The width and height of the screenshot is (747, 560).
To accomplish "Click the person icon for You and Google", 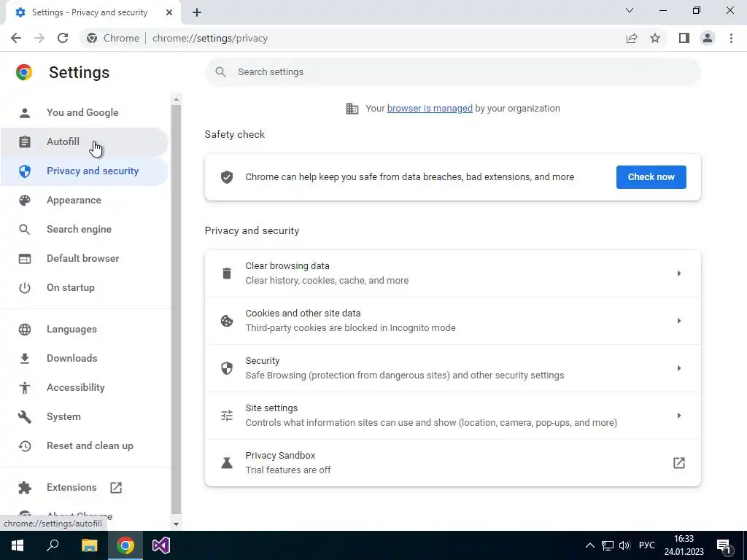I will click(25, 113).
